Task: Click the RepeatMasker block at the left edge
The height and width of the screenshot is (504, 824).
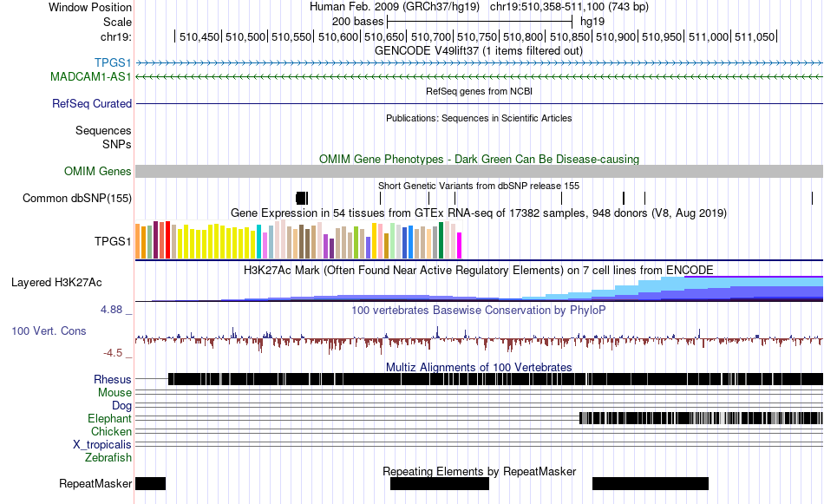Action: pyautogui.click(x=150, y=483)
